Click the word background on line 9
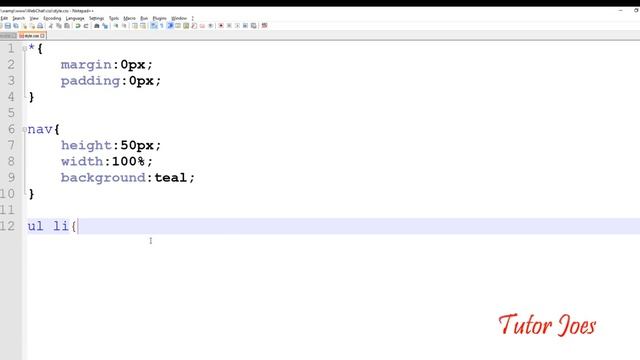The height and width of the screenshot is (360, 640). pyautogui.click(x=103, y=178)
